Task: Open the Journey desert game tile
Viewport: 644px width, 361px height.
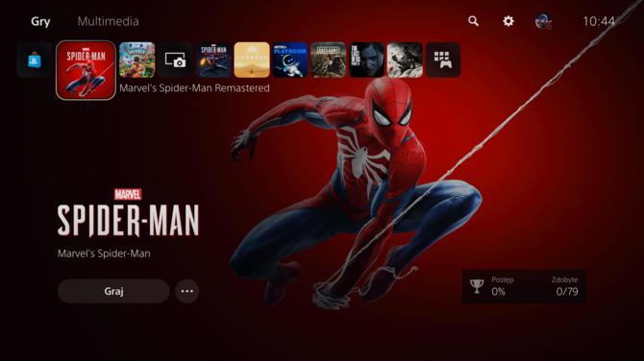Action: tap(252, 60)
